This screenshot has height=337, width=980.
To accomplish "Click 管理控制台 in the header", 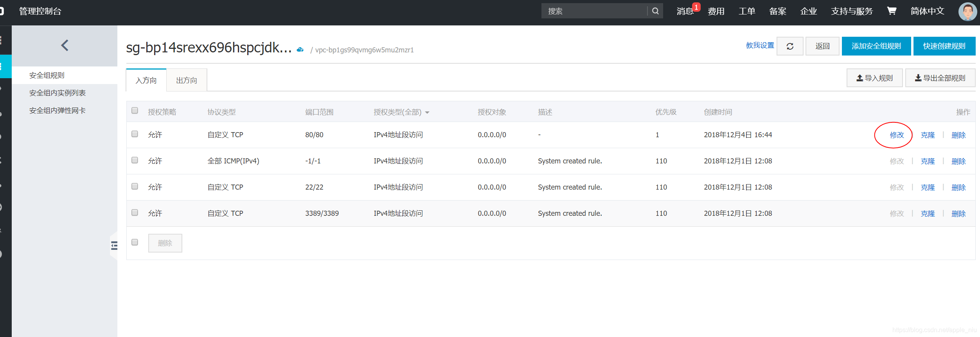I will (x=40, y=11).
